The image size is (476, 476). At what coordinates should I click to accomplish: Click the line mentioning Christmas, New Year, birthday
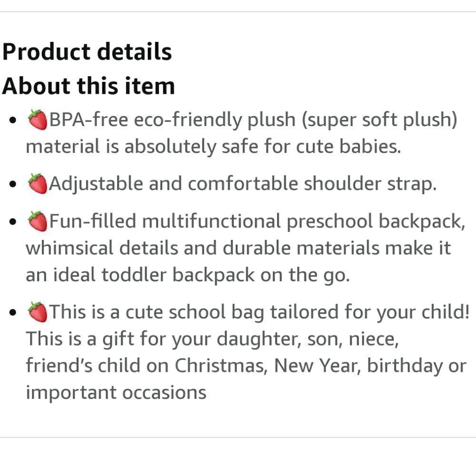246,366
